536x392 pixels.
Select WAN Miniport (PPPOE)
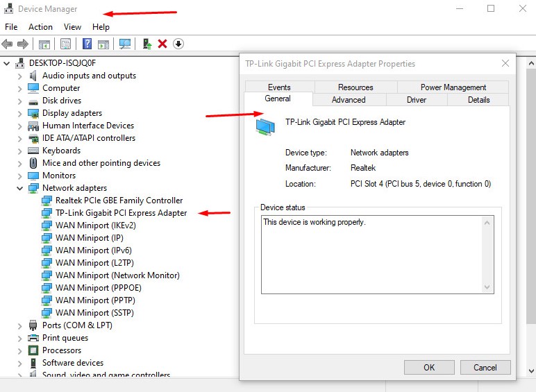coord(99,288)
